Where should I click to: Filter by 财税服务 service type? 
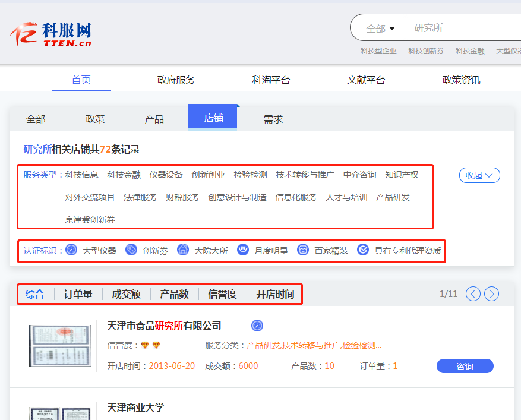[182, 197]
